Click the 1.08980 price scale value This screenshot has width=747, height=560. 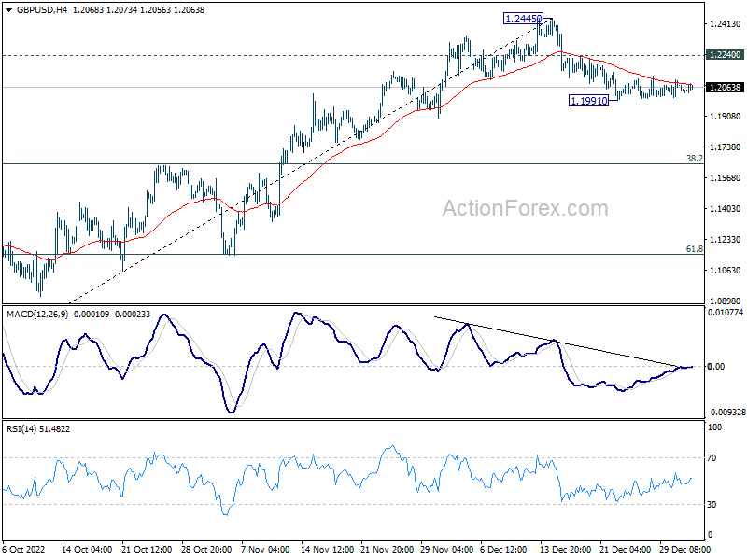pyautogui.click(x=726, y=301)
